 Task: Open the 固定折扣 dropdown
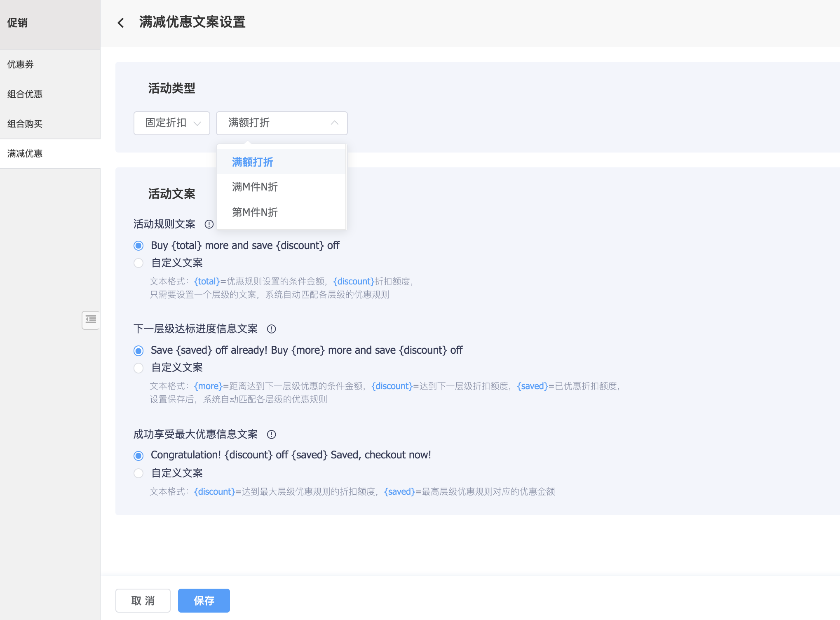171,123
